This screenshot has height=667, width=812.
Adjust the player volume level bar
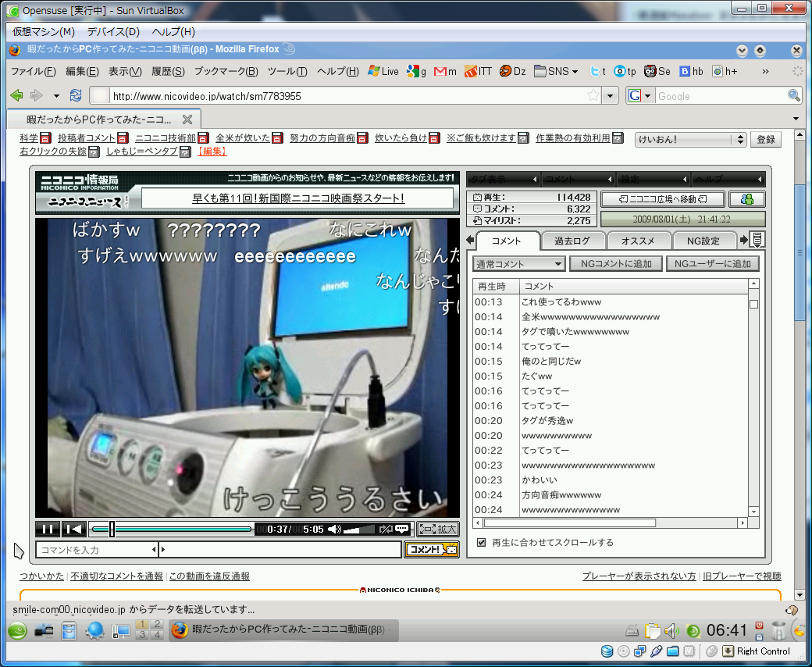(359, 530)
